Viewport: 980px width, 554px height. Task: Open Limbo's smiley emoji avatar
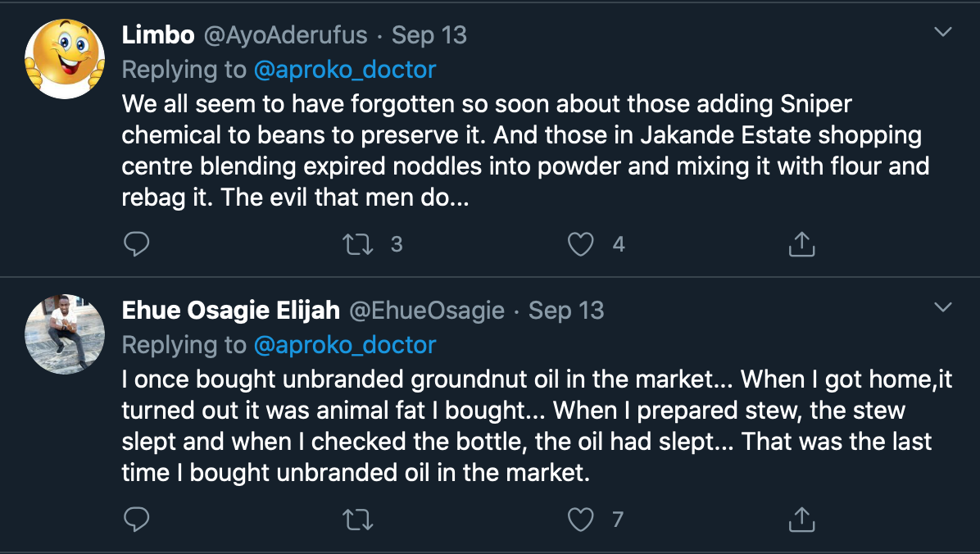[65, 59]
